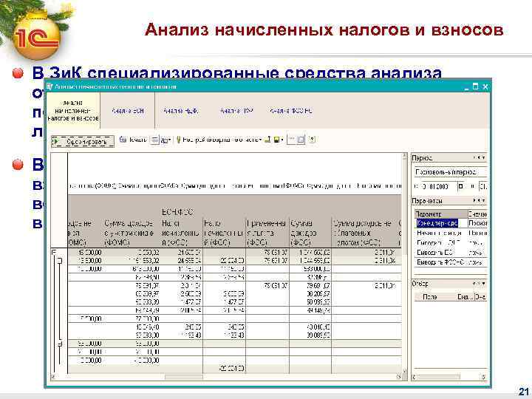
Task: Open the calendar picker next to the start date
Action: pyautogui.click(x=460, y=186)
